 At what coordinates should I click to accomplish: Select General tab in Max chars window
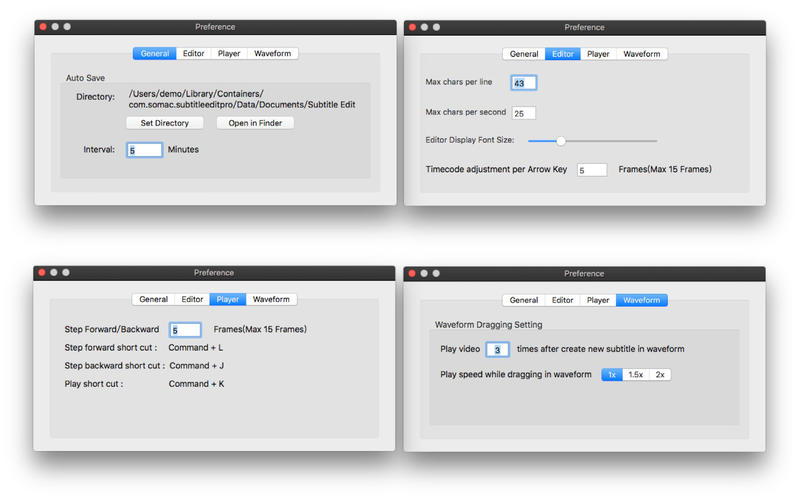click(x=524, y=54)
